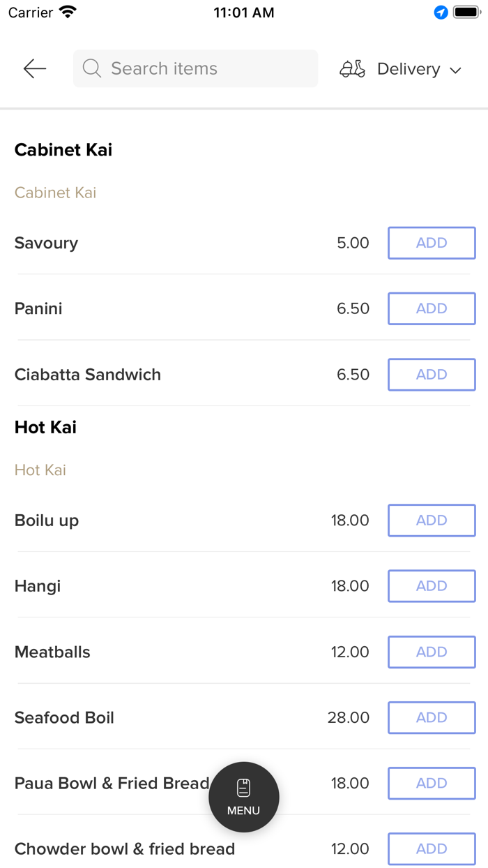
Task: Add Chowder bowl & fried bread
Action: point(432,848)
